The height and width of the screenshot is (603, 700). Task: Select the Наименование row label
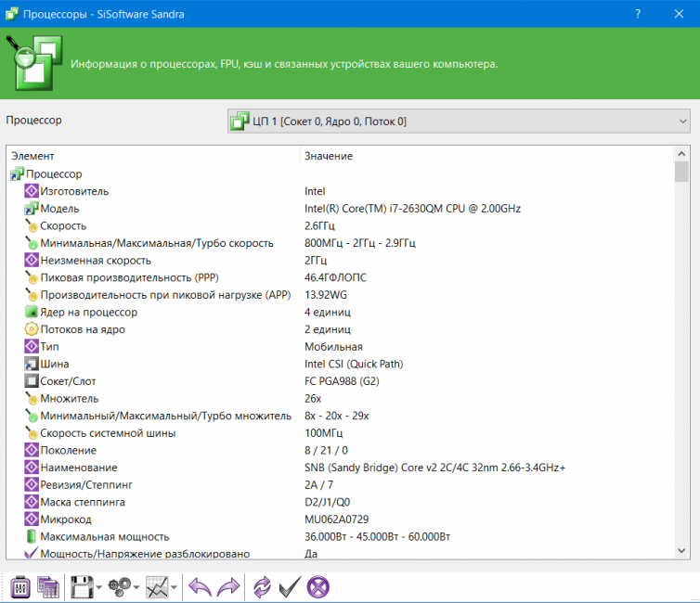79,468
